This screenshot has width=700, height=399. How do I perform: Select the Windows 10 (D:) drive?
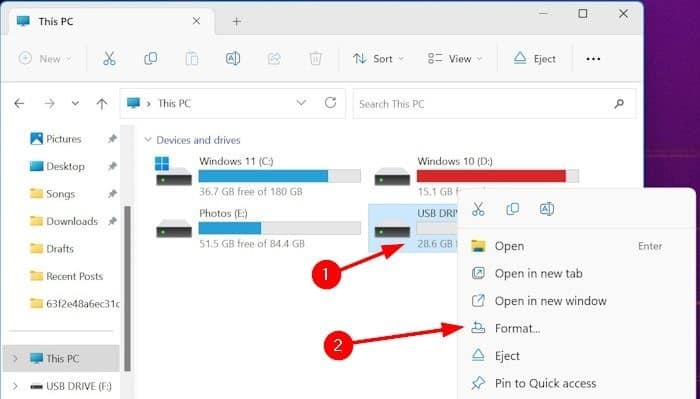point(476,176)
